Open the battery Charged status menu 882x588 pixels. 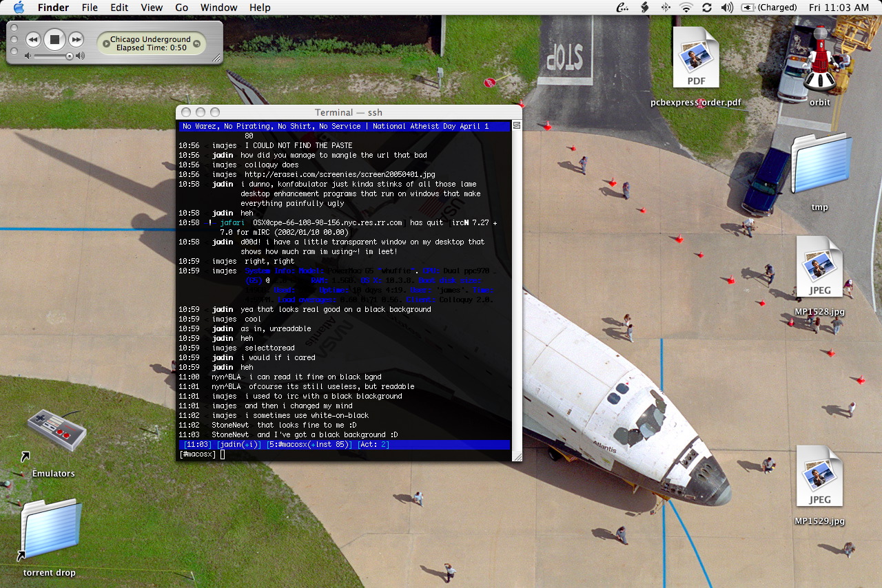(770, 8)
